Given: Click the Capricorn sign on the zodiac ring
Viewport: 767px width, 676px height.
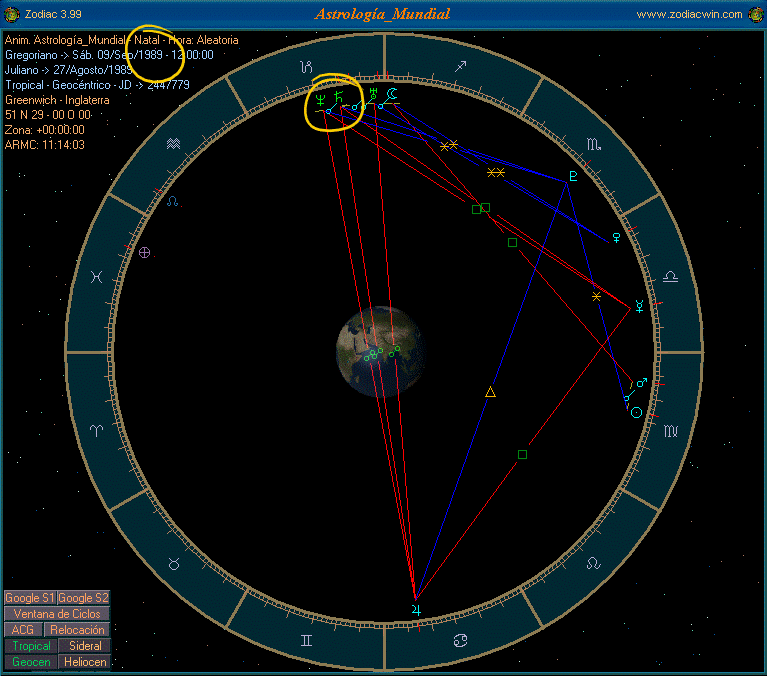Looking at the screenshot, I should point(303,68).
